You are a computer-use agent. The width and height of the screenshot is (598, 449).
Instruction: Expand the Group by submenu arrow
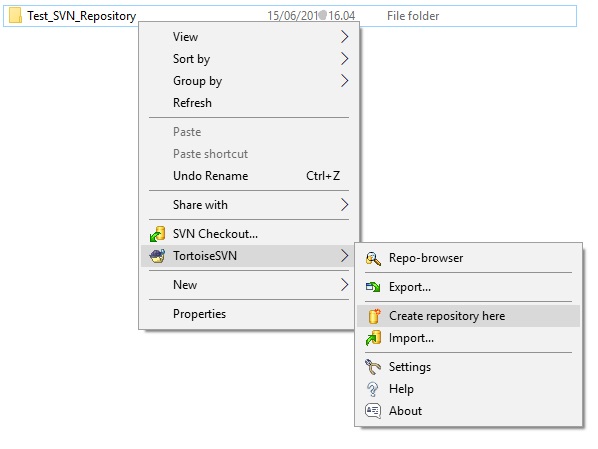pos(344,81)
